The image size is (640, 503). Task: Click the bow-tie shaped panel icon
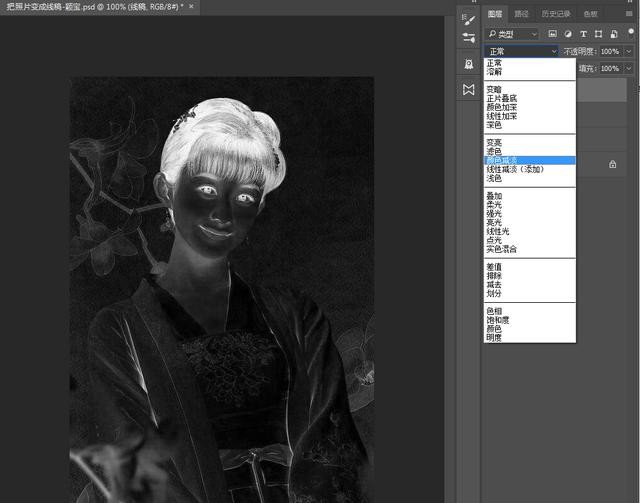[469, 90]
